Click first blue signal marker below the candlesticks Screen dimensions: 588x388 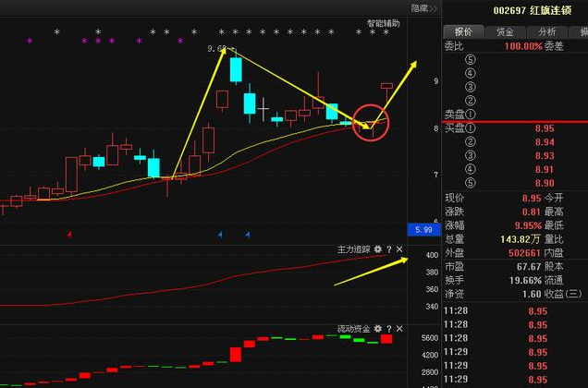[220, 235]
